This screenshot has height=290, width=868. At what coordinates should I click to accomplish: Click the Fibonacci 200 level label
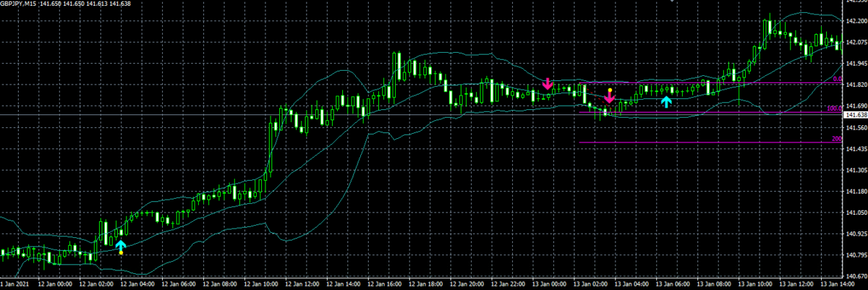pyautogui.click(x=837, y=138)
